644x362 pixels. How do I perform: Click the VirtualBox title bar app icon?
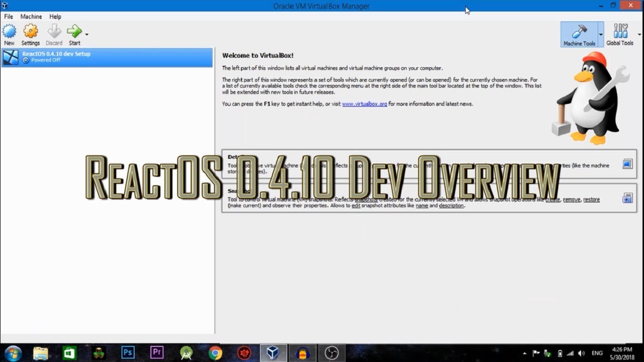tap(5, 6)
